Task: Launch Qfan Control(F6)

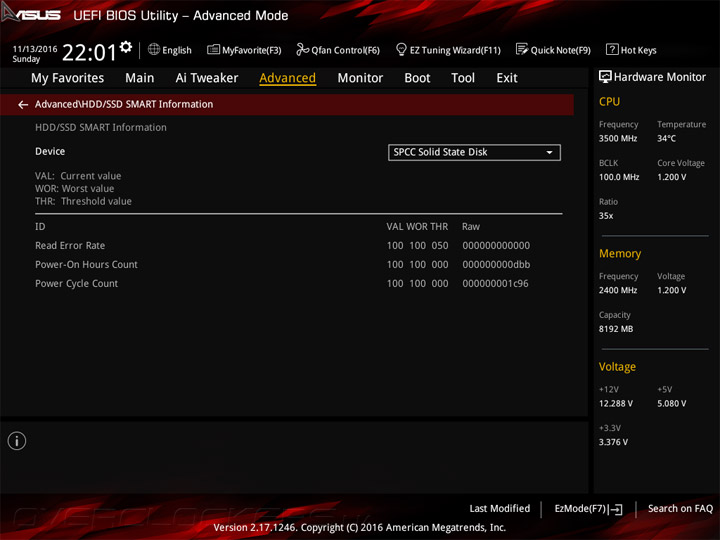Action: coord(338,50)
